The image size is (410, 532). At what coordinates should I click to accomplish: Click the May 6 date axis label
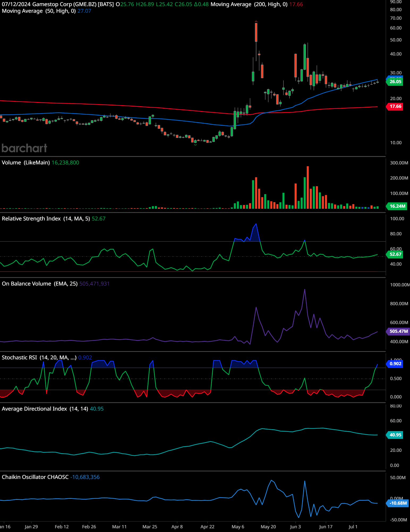(x=238, y=527)
